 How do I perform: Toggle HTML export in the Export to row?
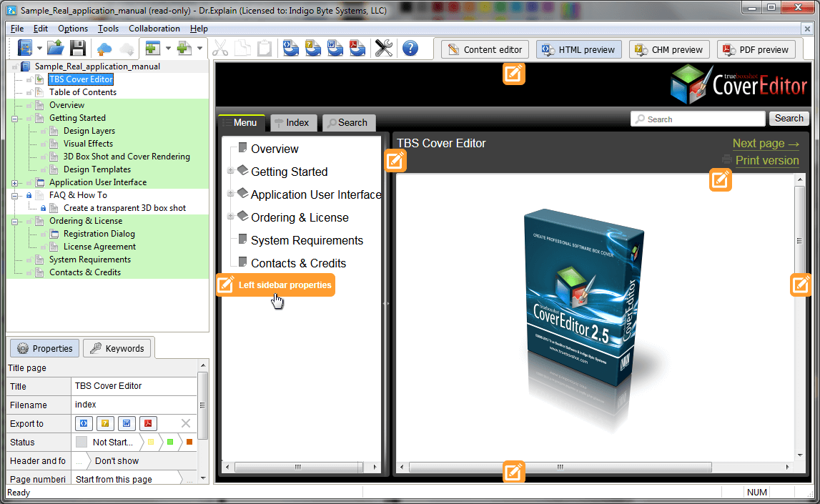coord(83,424)
